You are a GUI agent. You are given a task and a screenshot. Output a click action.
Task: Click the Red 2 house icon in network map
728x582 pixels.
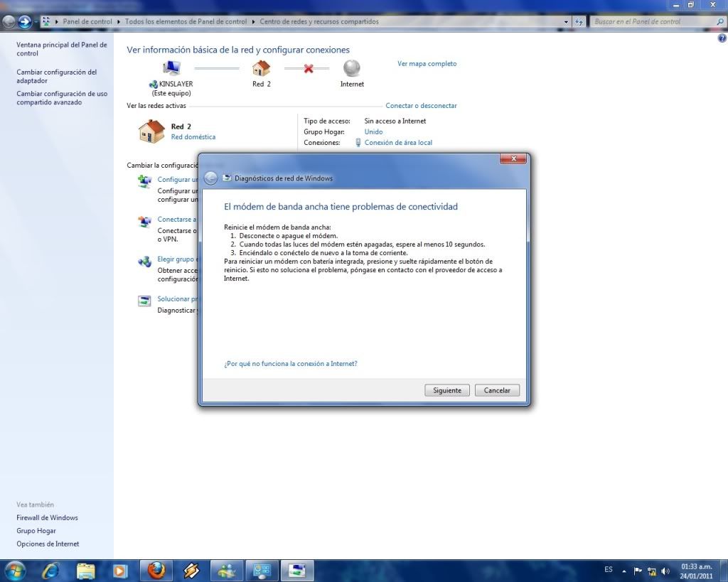pos(262,68)
